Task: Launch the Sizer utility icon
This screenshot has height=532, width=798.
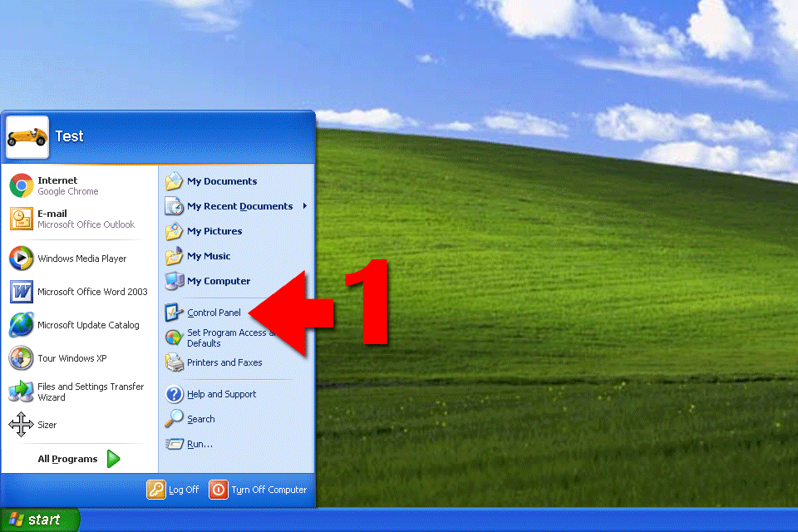Action: click(21, 425)
